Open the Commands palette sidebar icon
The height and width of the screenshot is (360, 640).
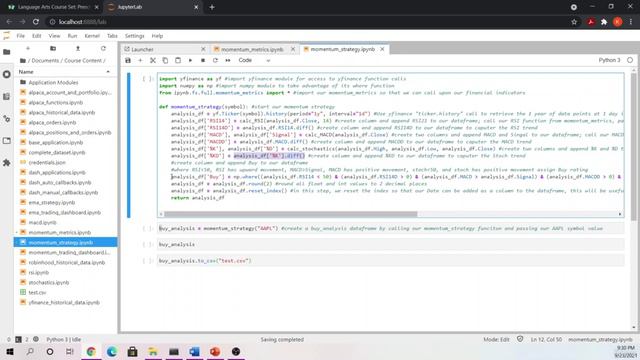coord(7,97)
